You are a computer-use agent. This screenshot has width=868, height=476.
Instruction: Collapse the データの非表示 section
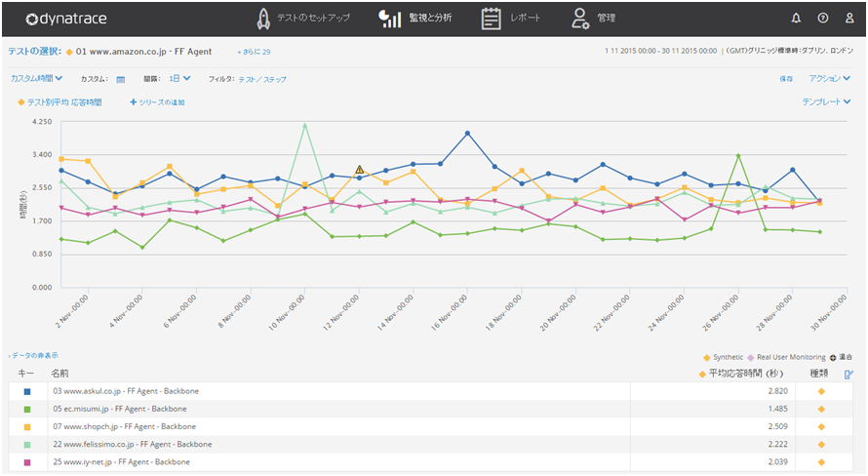click(33, 355)
